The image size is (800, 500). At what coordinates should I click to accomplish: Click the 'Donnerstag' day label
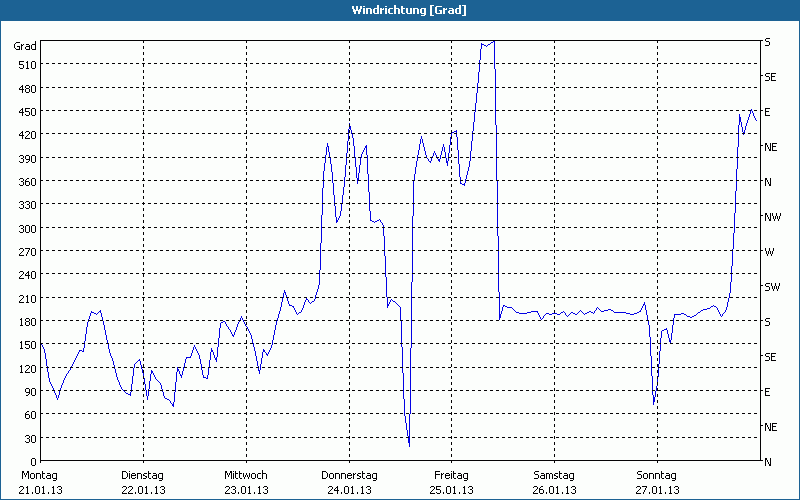pyautogui.click(x=349, y=476)
